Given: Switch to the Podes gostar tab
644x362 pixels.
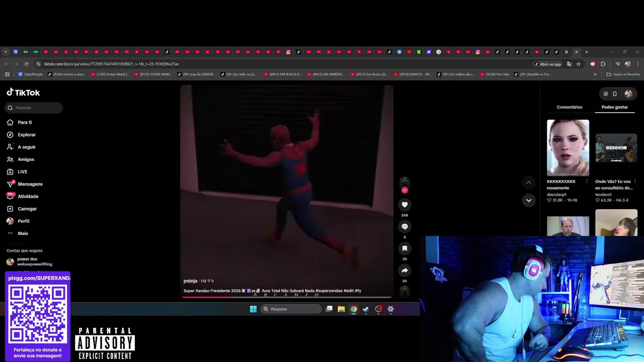Looking at the screenshot, I should pyautogui.click(x=614, y=107).
